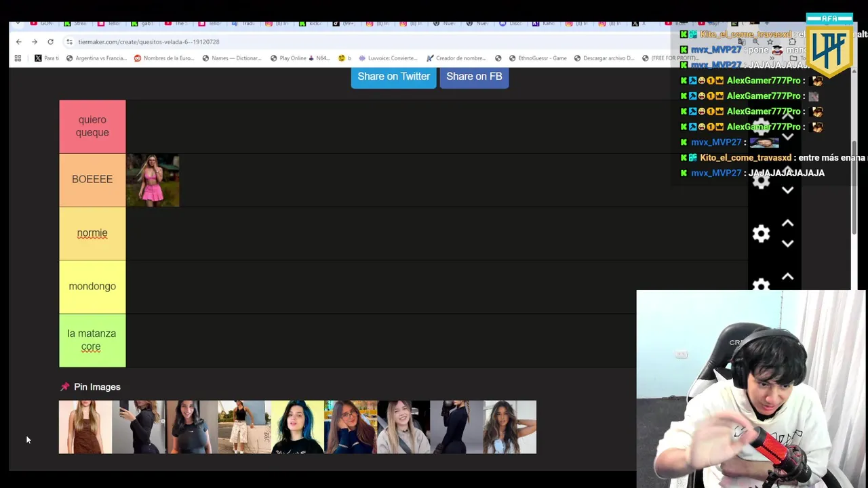This screenshot has width=868, height=488.
Task: Select the blue-haired image thumbnail
Action: coord(298,427)
